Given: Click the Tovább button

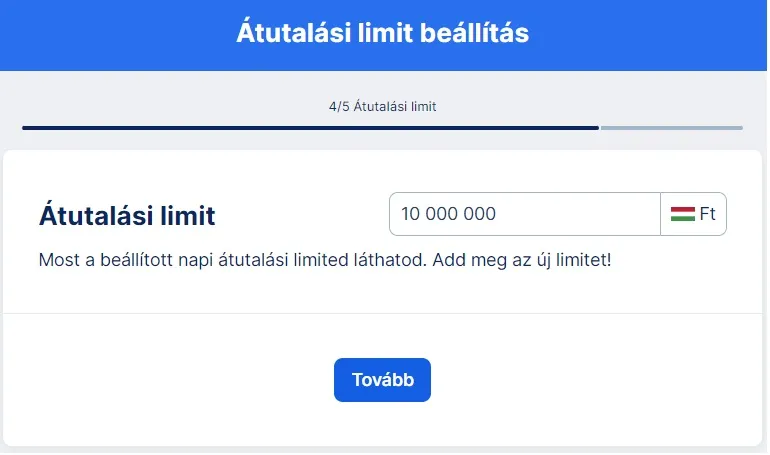Looking at the screenshot, I should click(382, 380).
